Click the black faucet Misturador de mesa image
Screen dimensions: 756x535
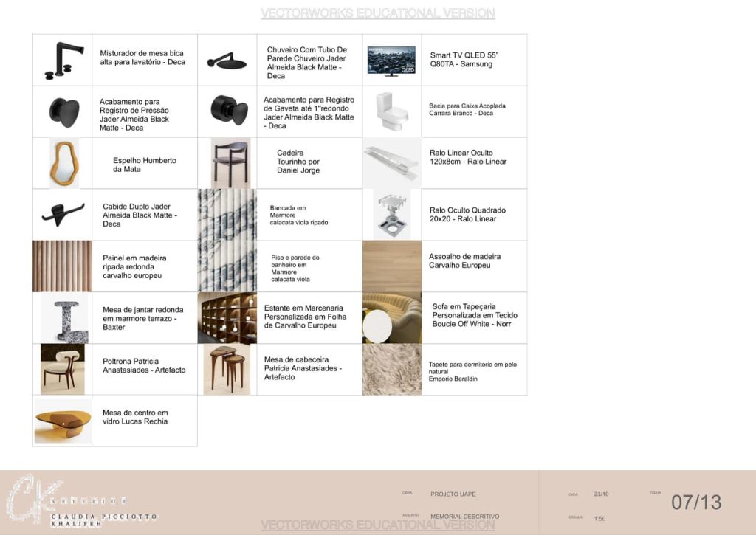[x=63, y=60]
